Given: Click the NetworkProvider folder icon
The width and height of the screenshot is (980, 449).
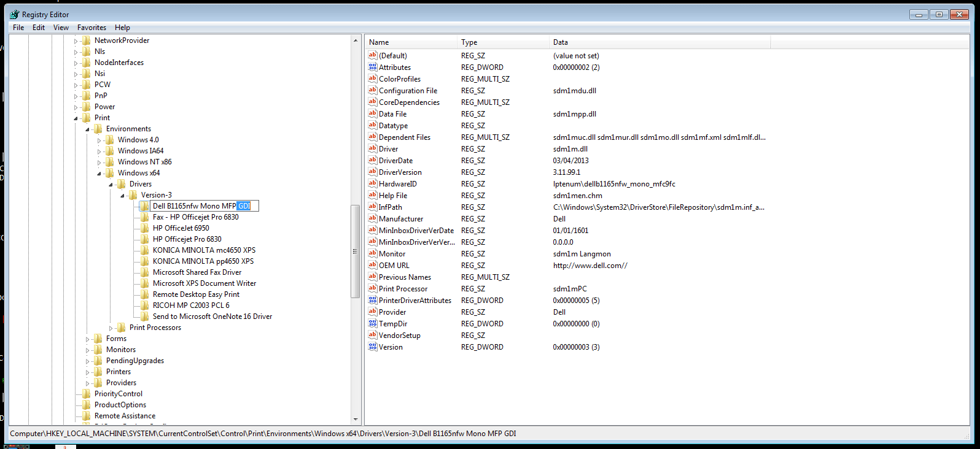Looking at the screenshot, I should point(87,40).
